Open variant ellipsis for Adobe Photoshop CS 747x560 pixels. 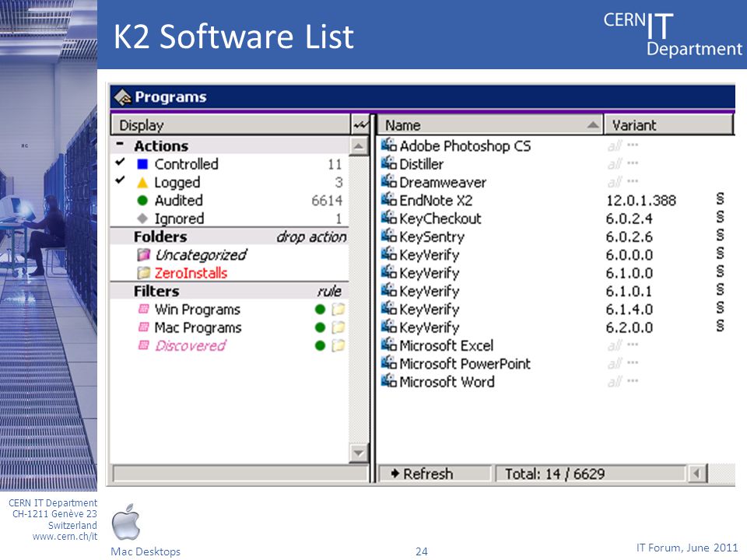pyautogui.click(x=633, y=145)
